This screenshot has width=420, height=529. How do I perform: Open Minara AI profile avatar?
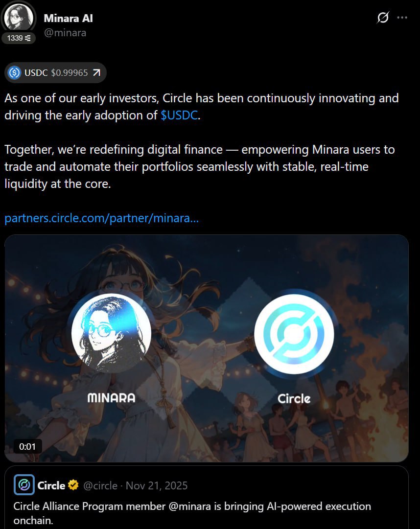tap(18, 17)
